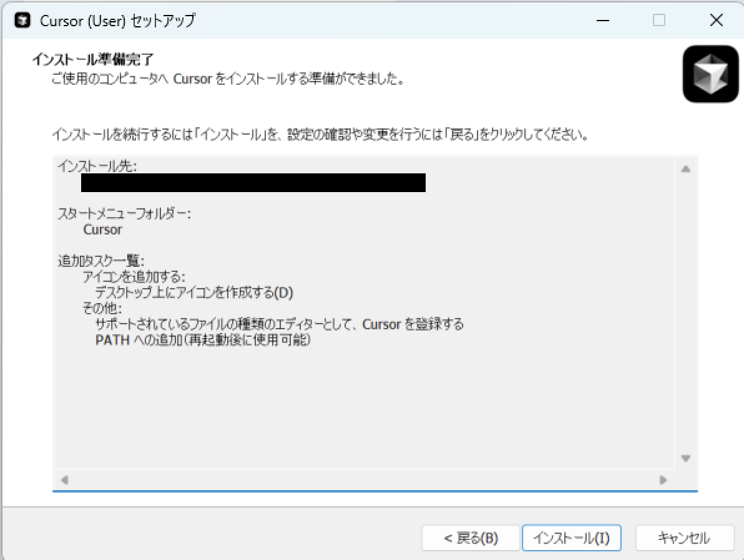Viewport: 744px width, 560px height.
Task: Minimize the Cursor setup window
Action: [602, 21]
